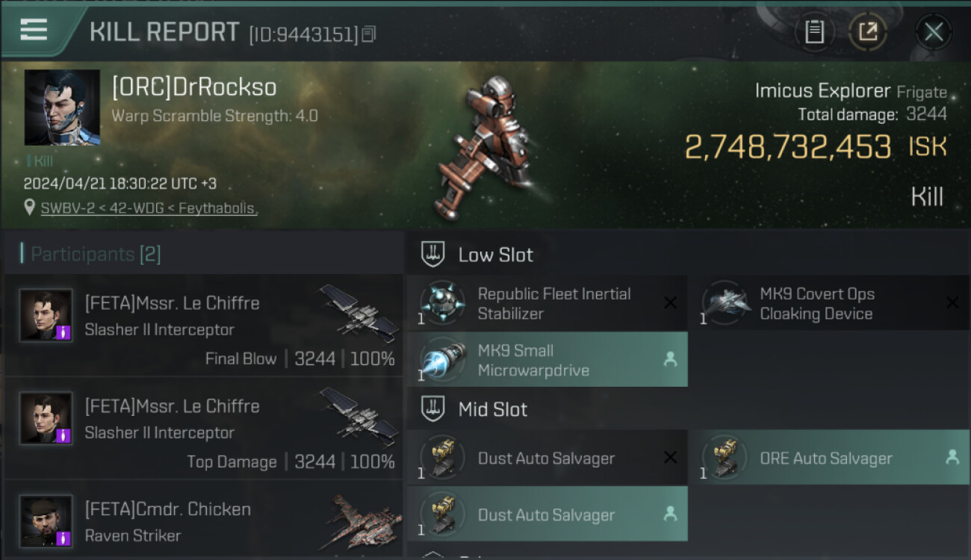The width and height of the screenshot is (971, 560).
Task: Open DrRockso's character portrait
Action: pos(62,108)
